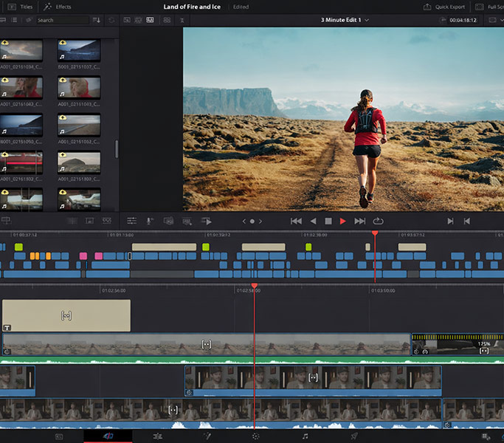The width and height of the screenshot is (504, 443).
Task: Jump to previous edit point
Action: 466,221
